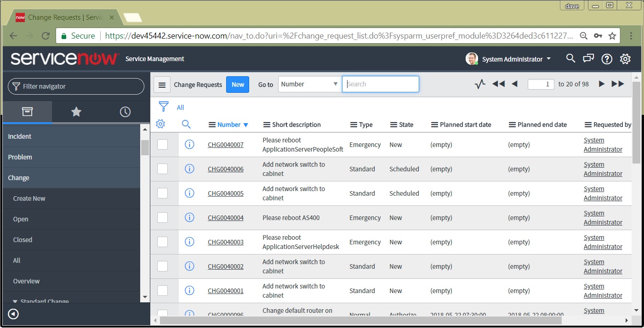Toggle column search magnifier icon

[x=186, y=124]
